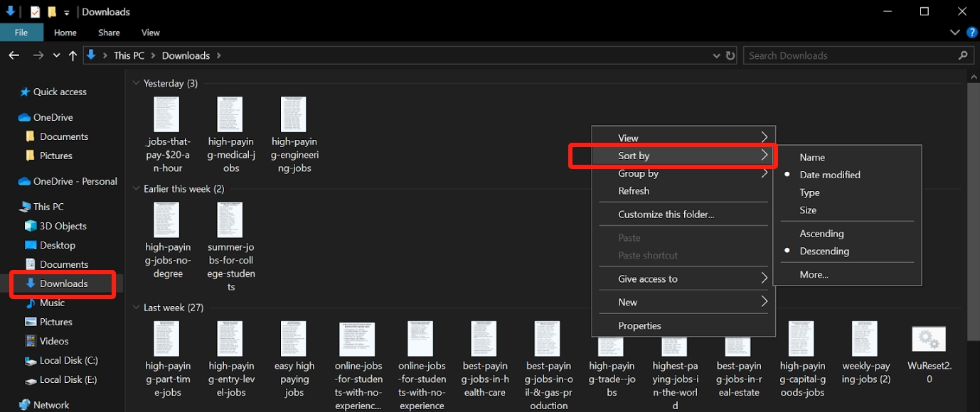Collapse the Last week (27) group
The height and width of the screenshot is (412, 980).
point(136,307)
